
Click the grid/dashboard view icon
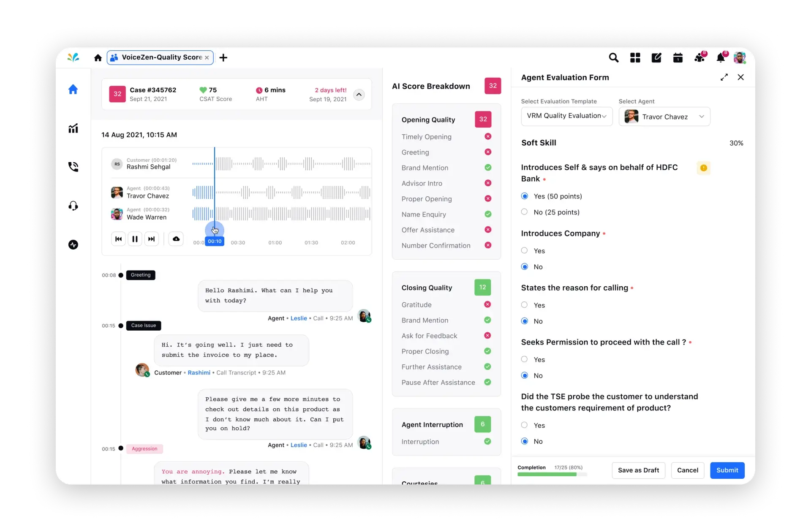click(635, 57)
